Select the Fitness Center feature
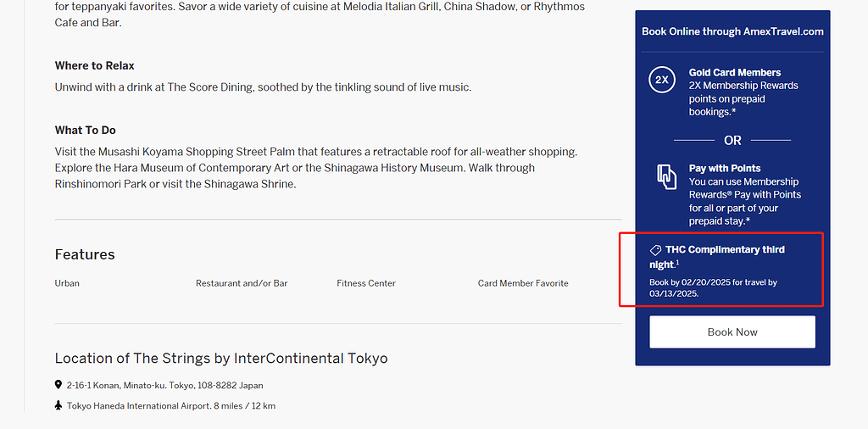This screenshot has width=868, height=429. click(366, 283)
